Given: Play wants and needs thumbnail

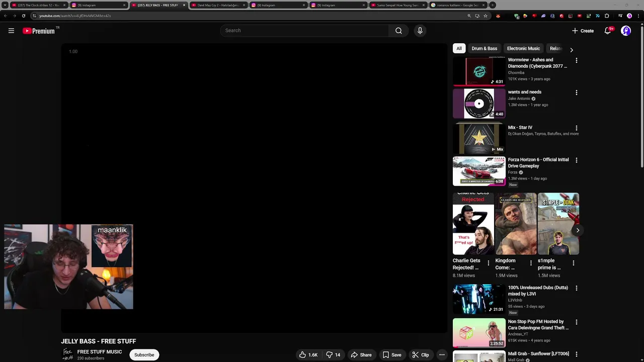Looking at the screenshot, I should [x=479, y=103].
